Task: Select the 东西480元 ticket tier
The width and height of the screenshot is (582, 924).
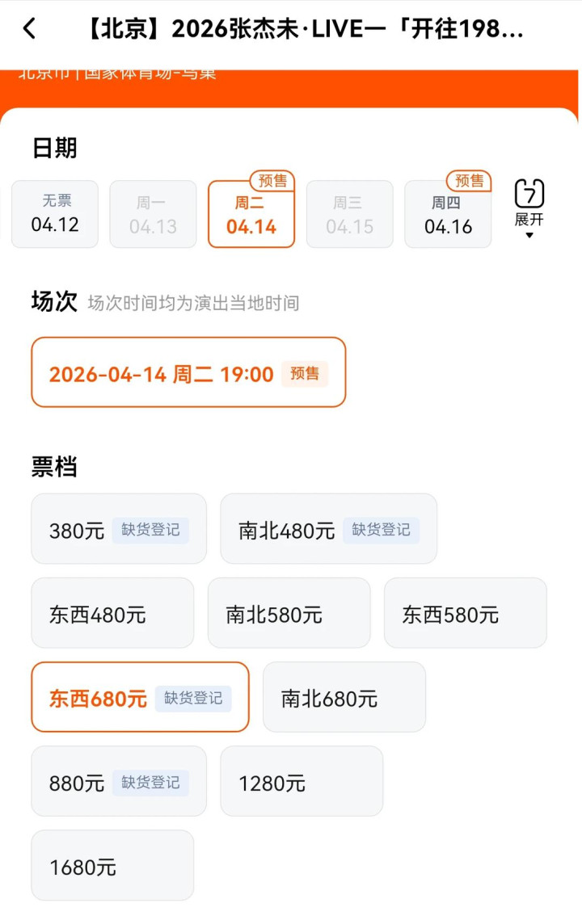Action: [112, 613]
